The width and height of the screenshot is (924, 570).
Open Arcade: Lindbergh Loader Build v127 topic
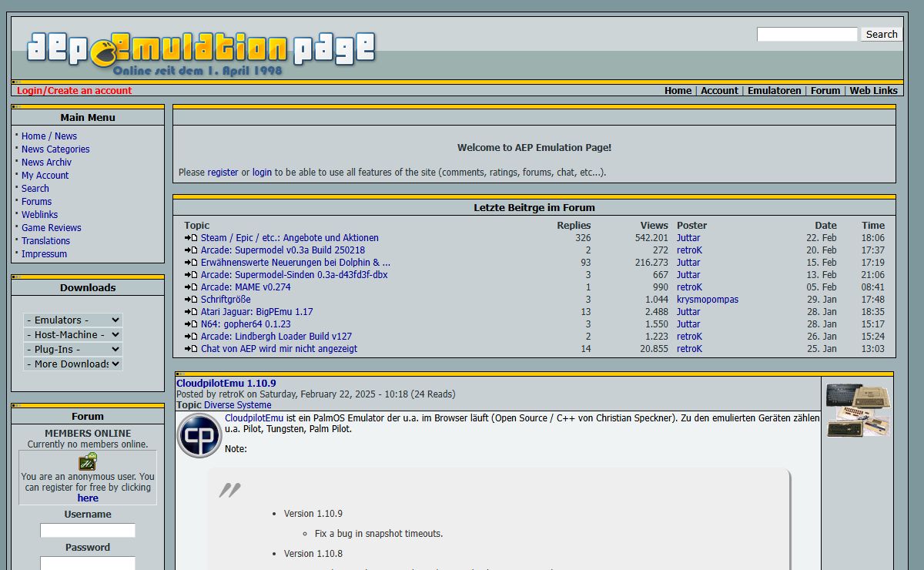(x=276, y=337)
